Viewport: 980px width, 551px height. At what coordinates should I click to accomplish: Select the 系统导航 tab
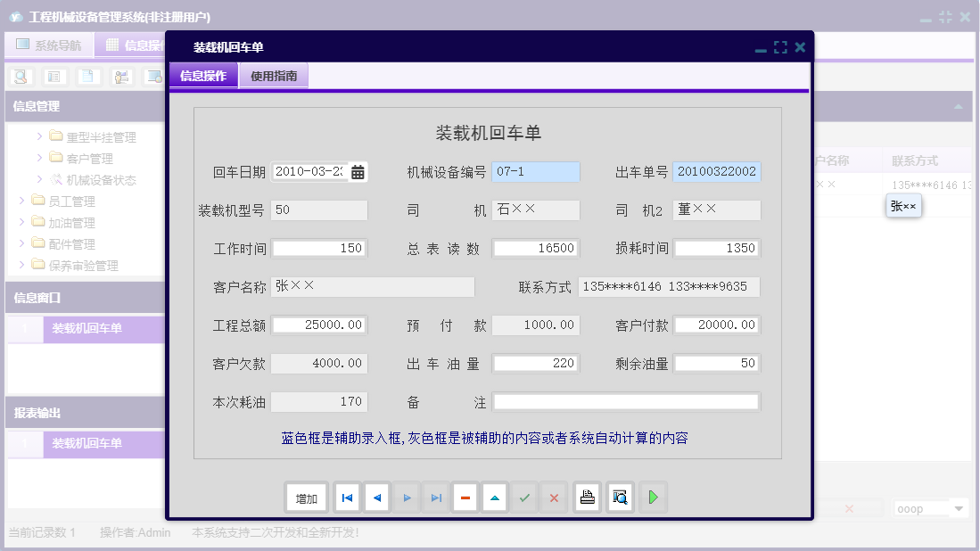pyautogui.click(x=49, y=45)
